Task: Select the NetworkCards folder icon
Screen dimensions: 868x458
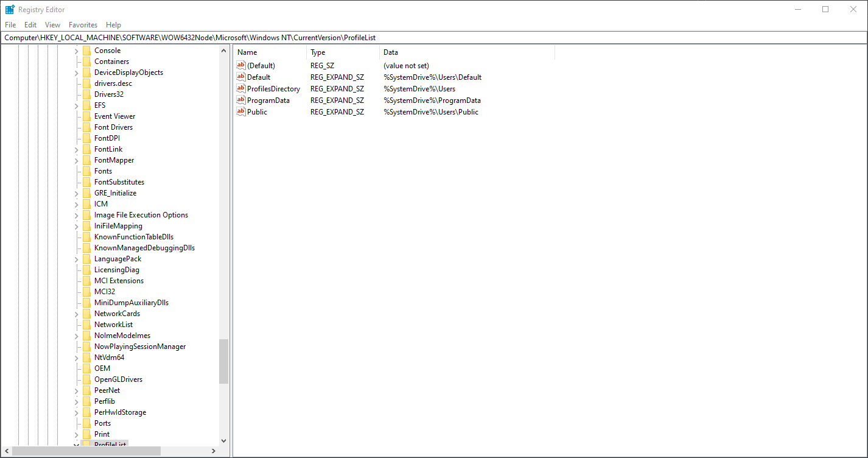Action: (86, 314)
